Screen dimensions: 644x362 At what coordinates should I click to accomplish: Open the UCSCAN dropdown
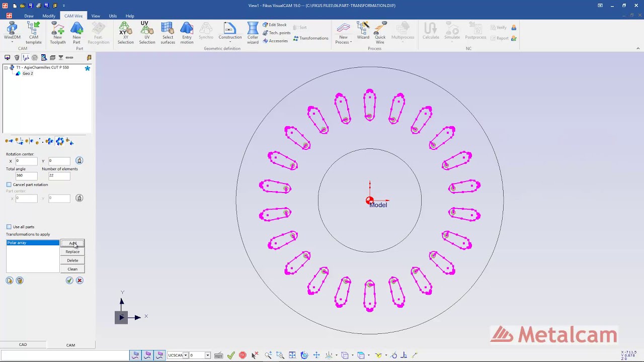185,355
